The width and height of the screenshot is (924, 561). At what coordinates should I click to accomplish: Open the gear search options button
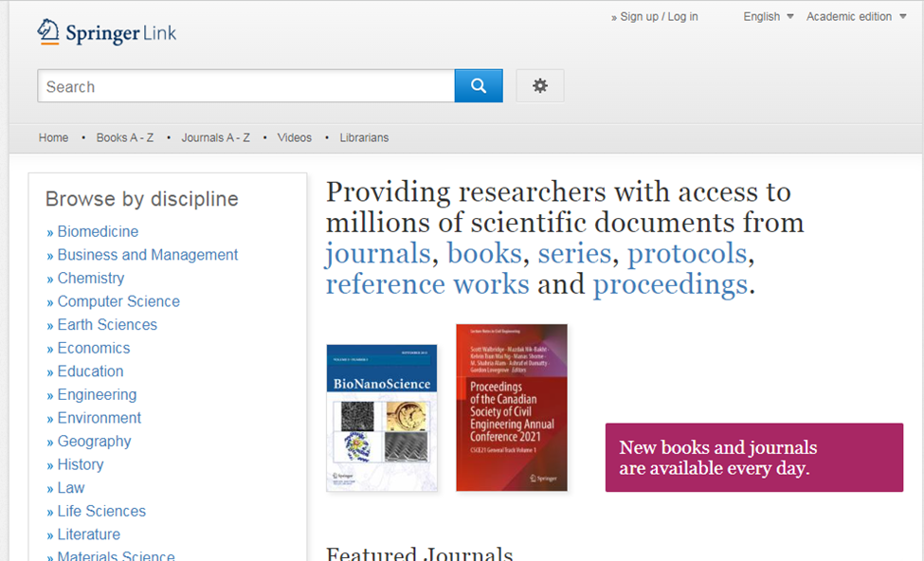pos(539,86)
